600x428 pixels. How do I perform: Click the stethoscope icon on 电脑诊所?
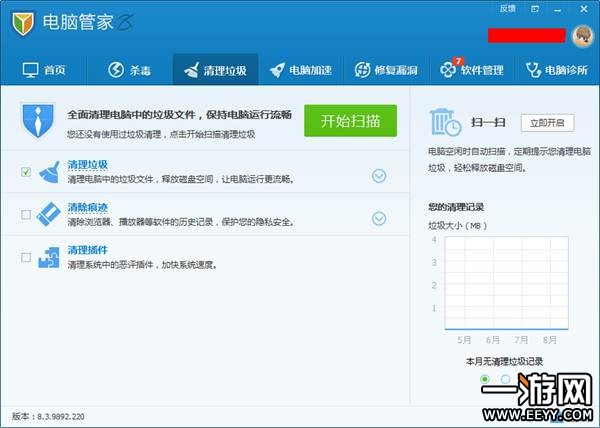(x=533, y=70)
